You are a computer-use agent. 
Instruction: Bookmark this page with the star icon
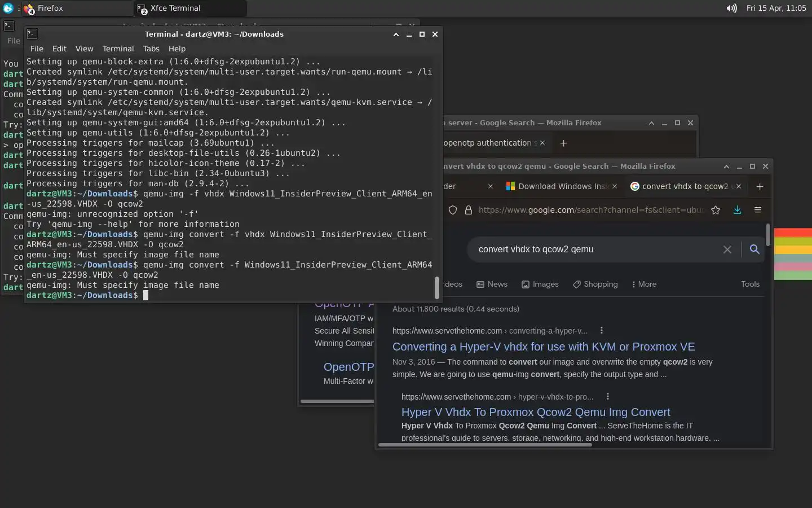pos(716,210)
